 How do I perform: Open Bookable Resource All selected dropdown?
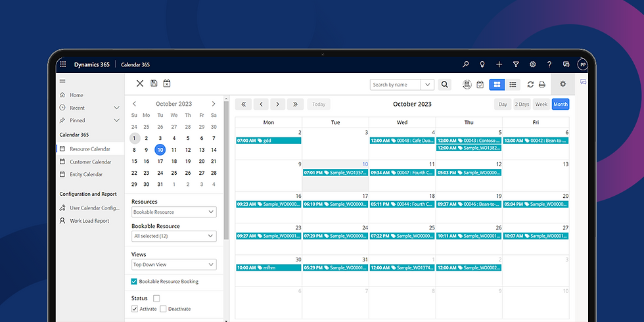coord(174,236)
